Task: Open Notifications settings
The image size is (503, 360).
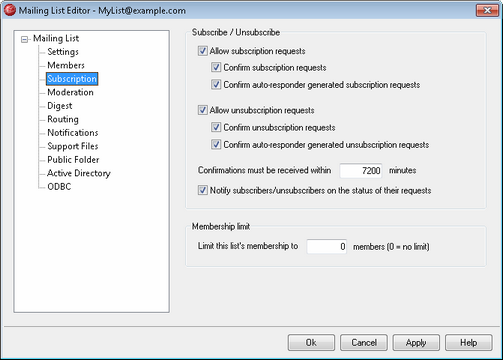Action: [x=73, y=133]
